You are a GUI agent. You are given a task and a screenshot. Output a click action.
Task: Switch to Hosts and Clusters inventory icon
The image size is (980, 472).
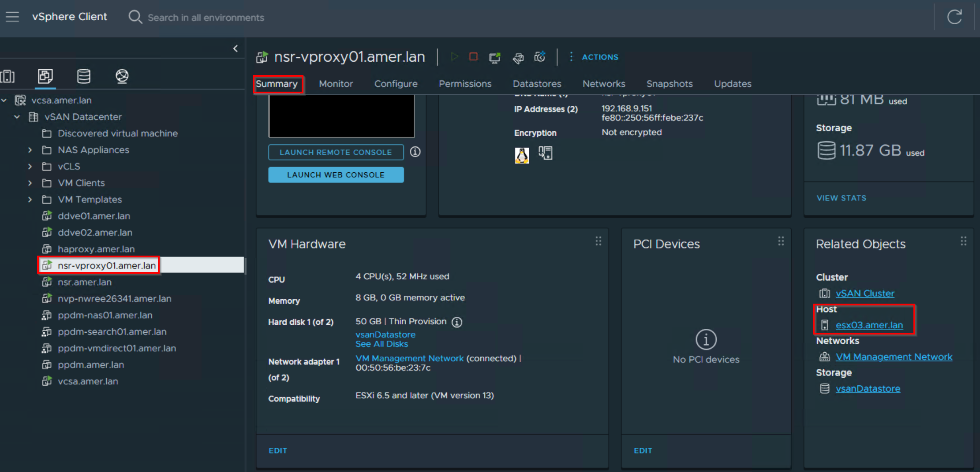tap(8, 76)
